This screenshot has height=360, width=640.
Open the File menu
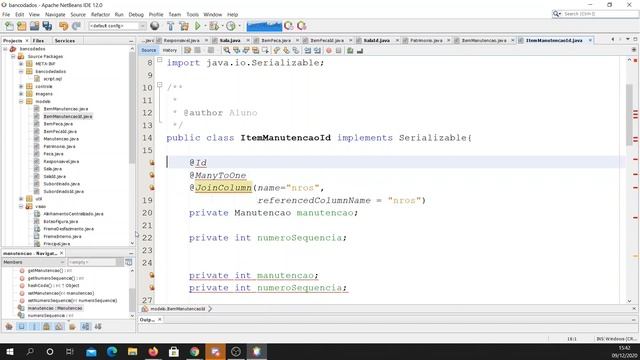6,14
